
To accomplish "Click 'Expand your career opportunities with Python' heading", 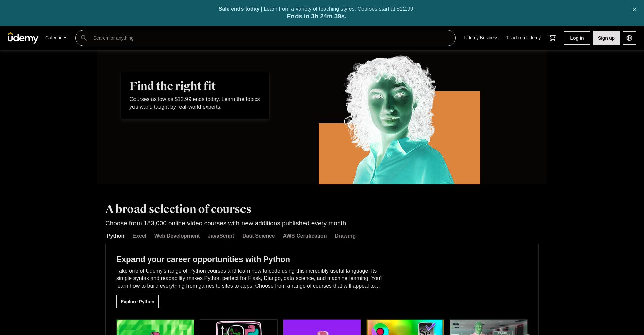I will click(x=203, y=259).
